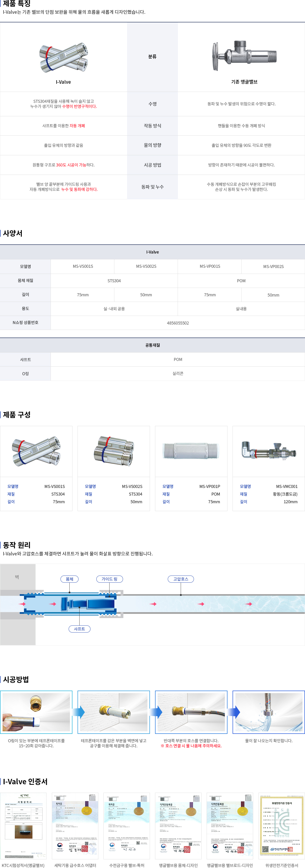Click the 동작 원리 section heading
Viewport: 305px width, 868px height.
(x=17, y=545)
